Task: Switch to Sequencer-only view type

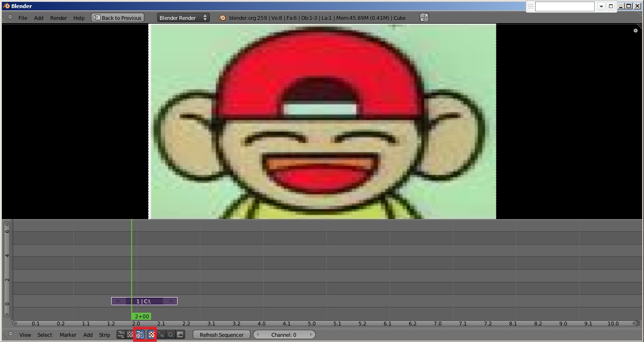Action: click(x=121, y=334)
